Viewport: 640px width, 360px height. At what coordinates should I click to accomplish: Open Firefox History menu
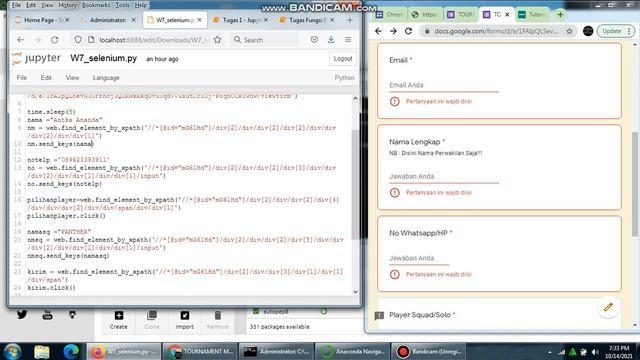[x=67, y=5]
